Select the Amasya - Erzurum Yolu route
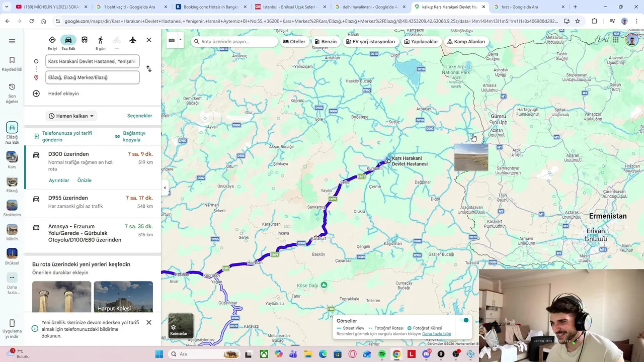The height and width of the screenshot is (362, 644). 93,234
